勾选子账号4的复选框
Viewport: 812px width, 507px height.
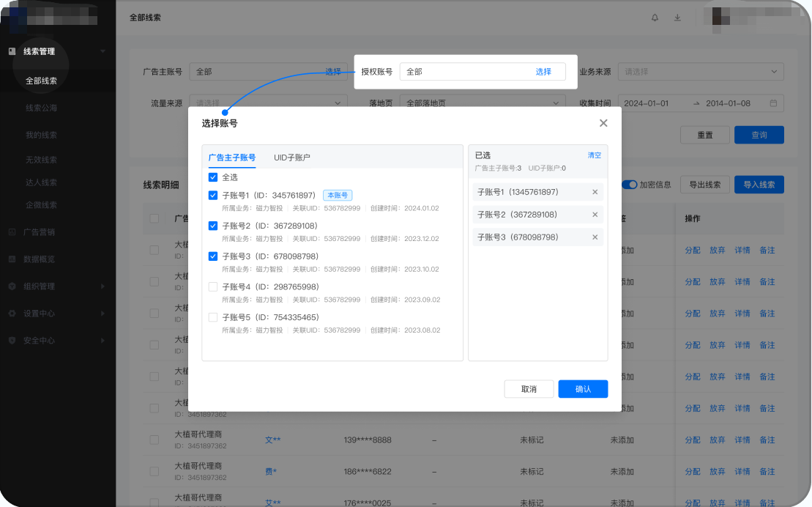[x=213, y=287]
